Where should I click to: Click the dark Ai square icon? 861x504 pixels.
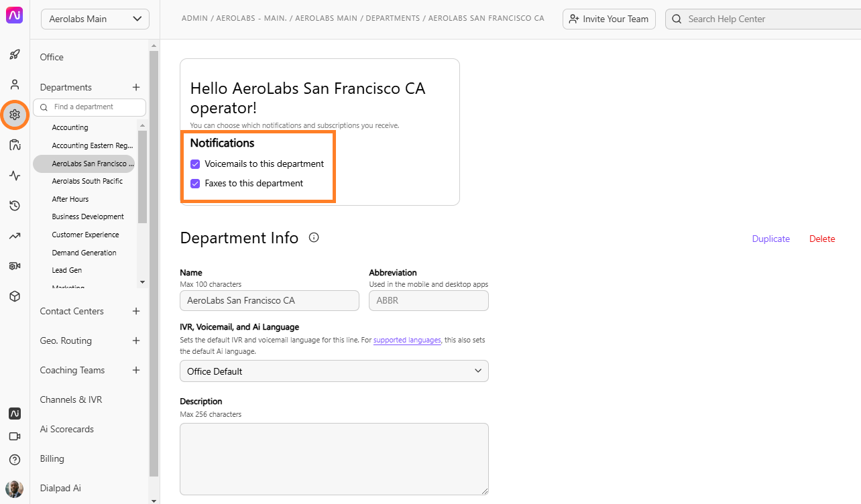coord(15,414)
